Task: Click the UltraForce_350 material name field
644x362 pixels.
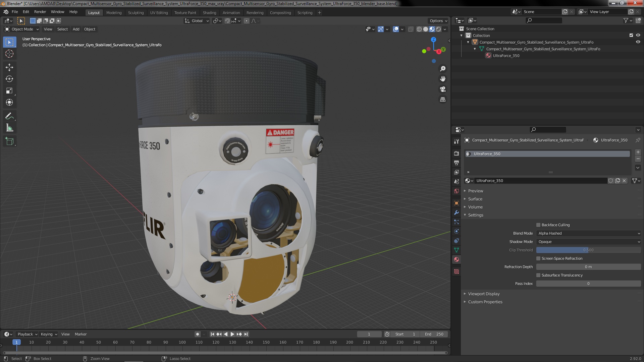Action: [x=541, y=181]
